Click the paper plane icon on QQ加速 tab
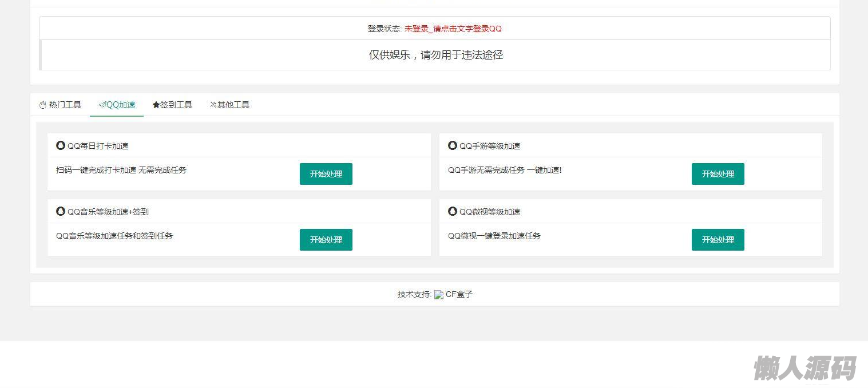 pos(102,105)
